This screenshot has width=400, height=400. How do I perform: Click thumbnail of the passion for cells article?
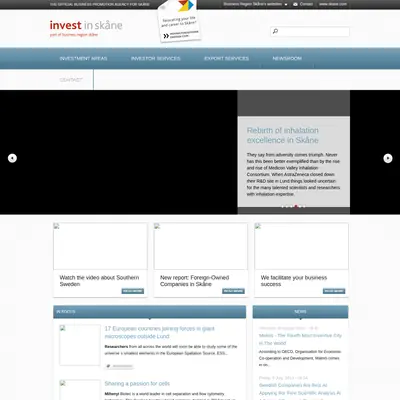tap(80, 390)
